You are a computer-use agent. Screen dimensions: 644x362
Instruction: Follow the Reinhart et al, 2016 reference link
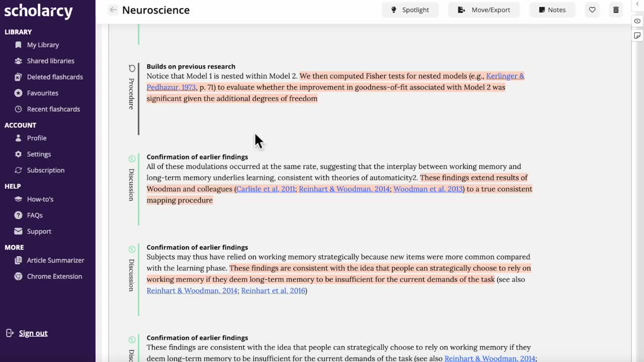click(x=273, y=291)
